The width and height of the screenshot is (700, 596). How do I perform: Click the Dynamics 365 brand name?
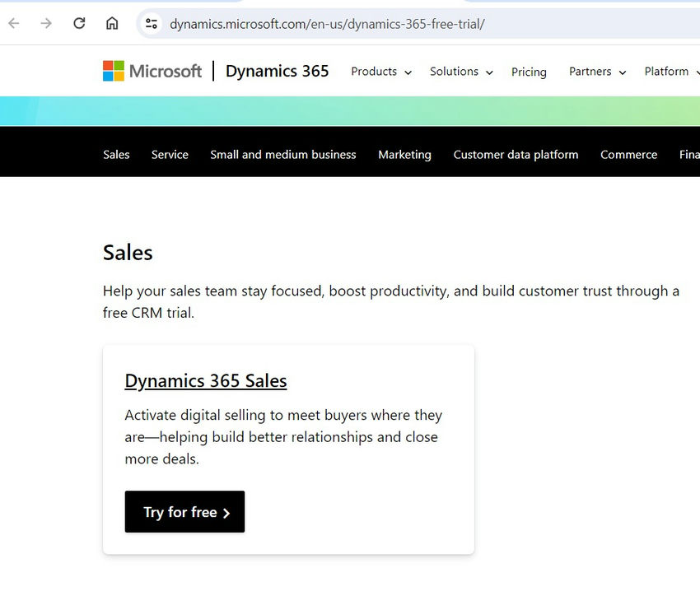point(277,72)
